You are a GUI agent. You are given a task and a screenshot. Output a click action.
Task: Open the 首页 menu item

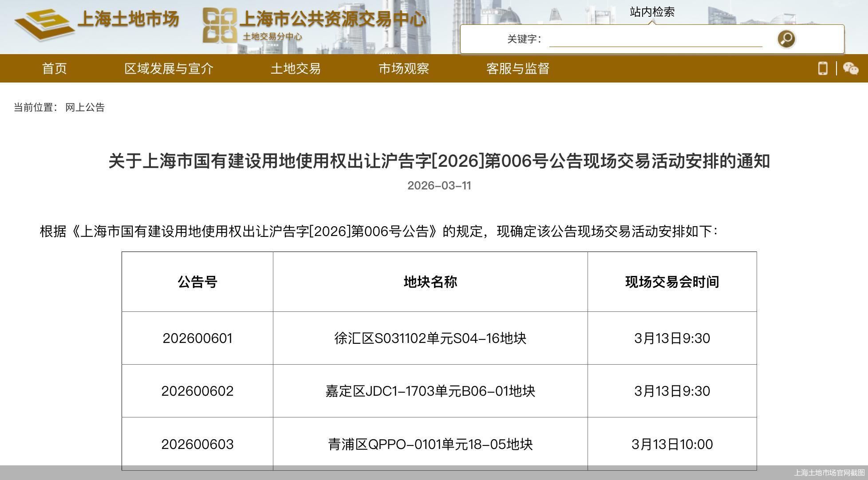(53, 69)
